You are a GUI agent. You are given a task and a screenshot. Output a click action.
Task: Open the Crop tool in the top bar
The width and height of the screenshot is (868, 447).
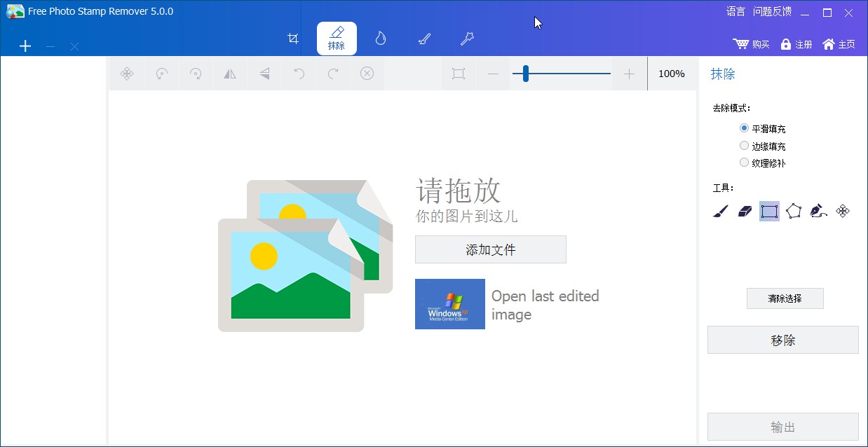coord(293,39)
